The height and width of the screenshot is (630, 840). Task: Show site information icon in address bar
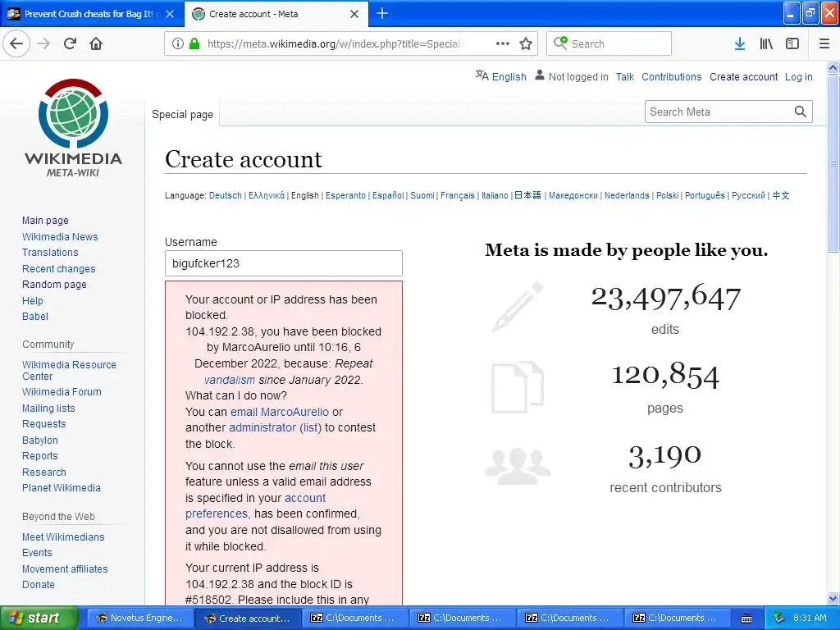pyautogui.click(x=178, y=43)
